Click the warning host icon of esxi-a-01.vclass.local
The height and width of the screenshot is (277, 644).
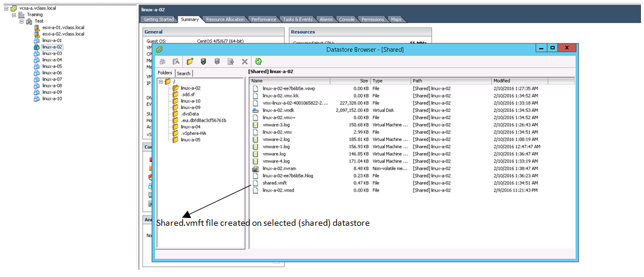click(36, 28)
